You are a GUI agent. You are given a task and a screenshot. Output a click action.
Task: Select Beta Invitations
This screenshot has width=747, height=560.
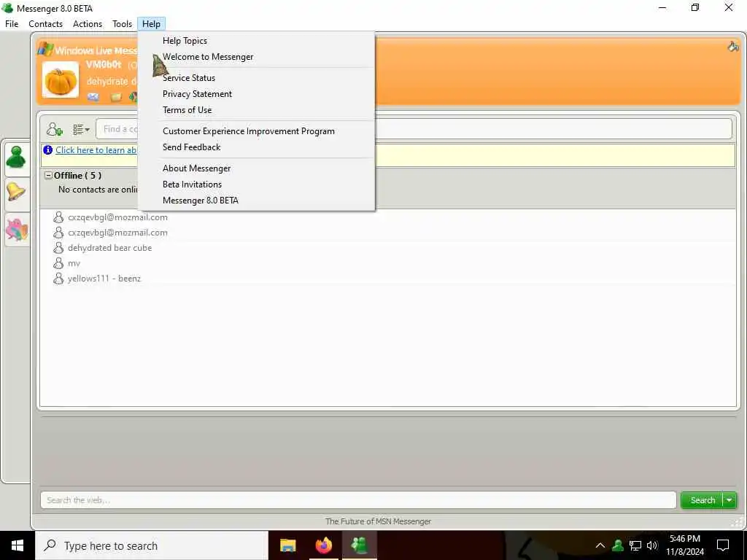click(x=192, y=184)
